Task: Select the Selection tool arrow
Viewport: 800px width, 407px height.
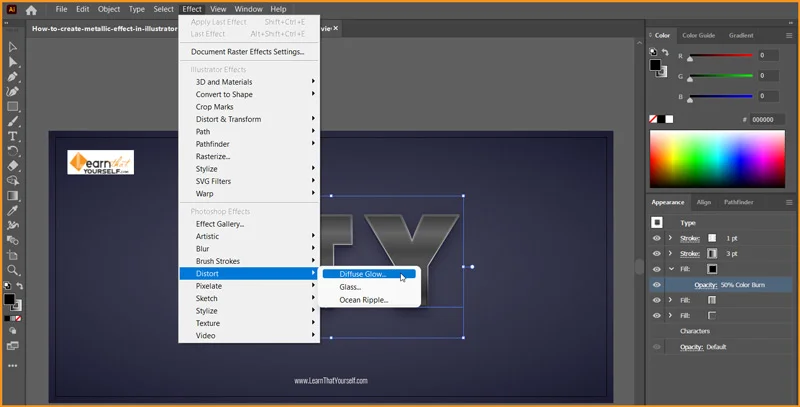Action: tap(13, 47)
